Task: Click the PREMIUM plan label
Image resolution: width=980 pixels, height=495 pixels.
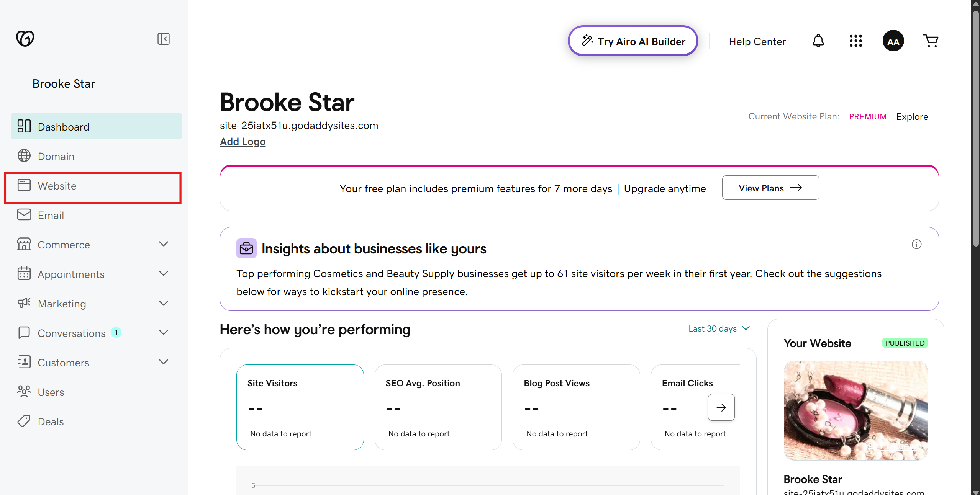Action: (x=868, y=117)
